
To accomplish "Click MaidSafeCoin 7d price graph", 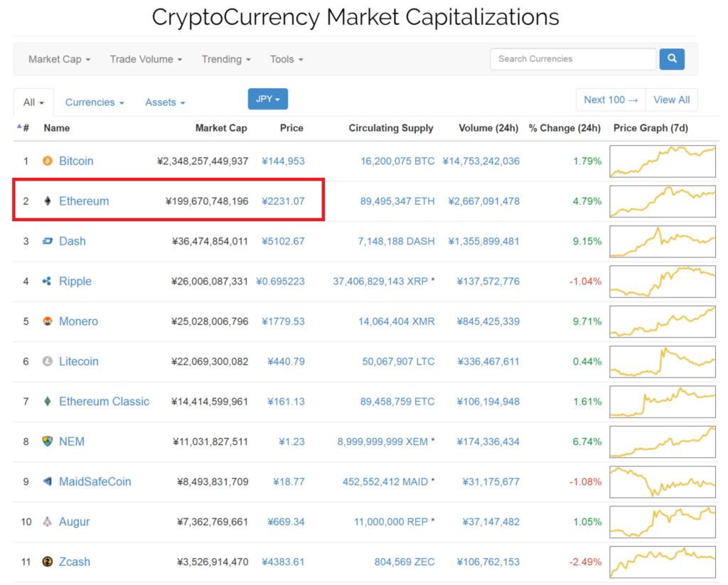I will [x=663, y=482].
